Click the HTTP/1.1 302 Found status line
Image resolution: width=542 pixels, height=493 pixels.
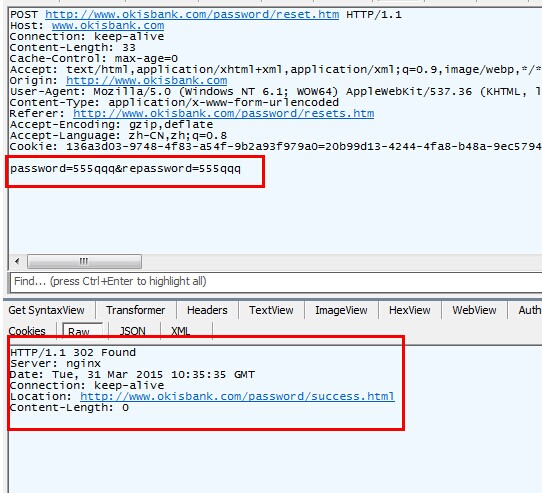pos(73,352)
